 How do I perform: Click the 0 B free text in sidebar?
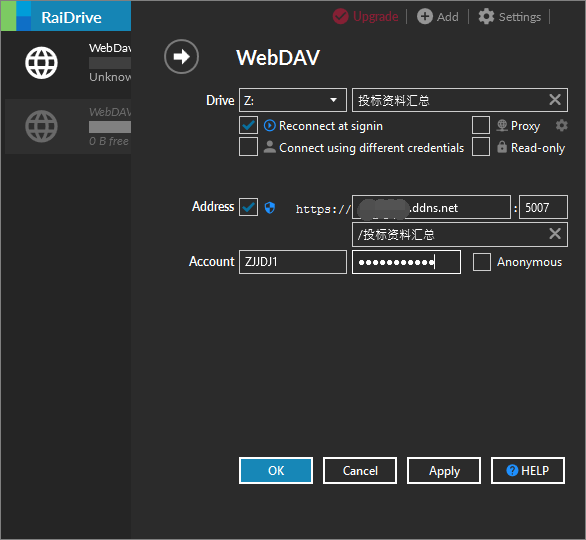(109, 141)
